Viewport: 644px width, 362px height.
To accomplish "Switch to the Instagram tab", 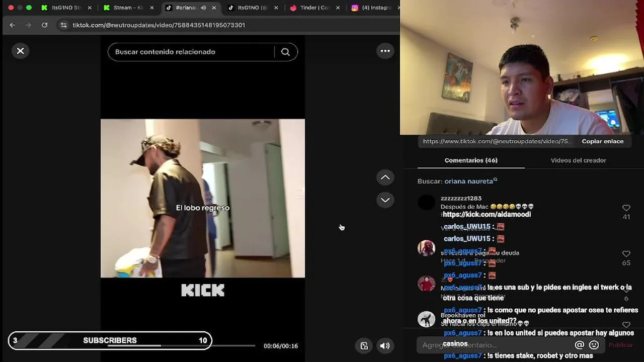I will [374, 8].
